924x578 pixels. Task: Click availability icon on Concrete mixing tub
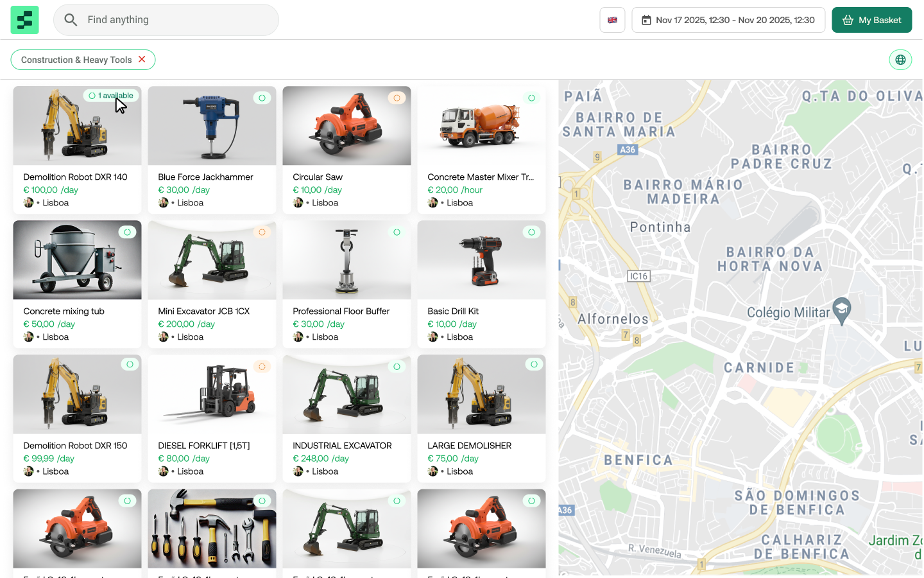[x=127, y=232]
